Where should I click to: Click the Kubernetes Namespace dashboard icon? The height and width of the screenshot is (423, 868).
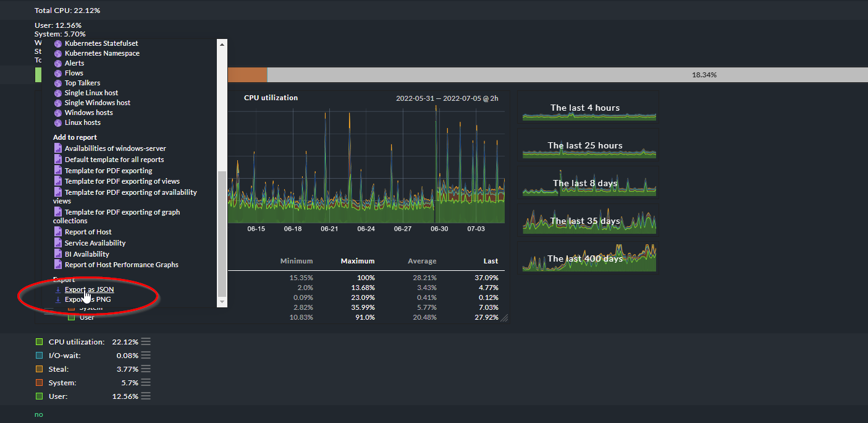59,53
